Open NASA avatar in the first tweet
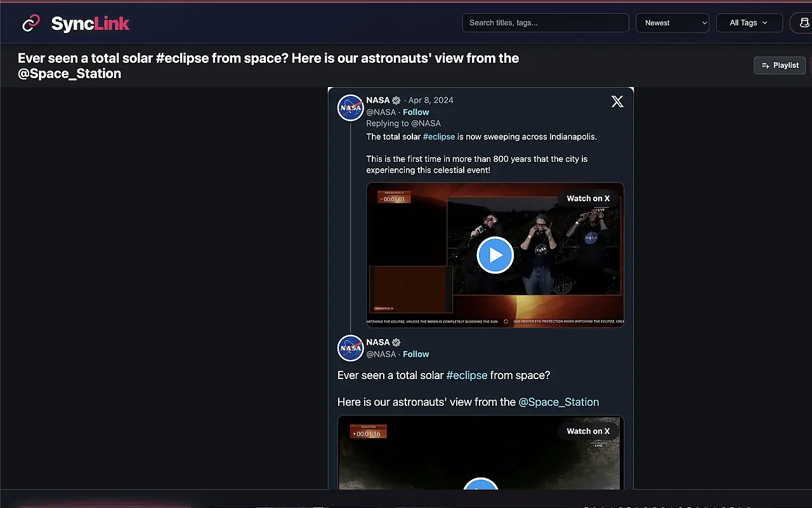Viewport: 812px width, 508px height. click(x=350, y=107)
